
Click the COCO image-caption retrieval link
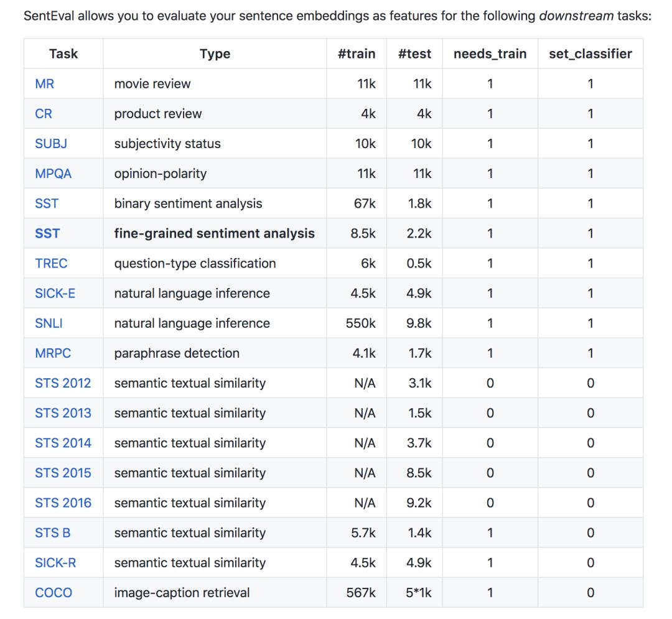coord(54,592)
